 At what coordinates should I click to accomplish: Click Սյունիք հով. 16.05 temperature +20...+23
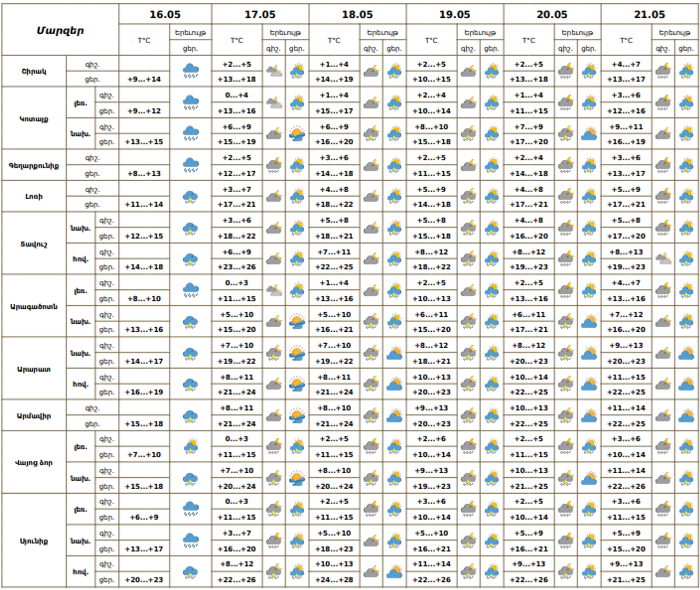pyautogui.click(x=144, y=579)
